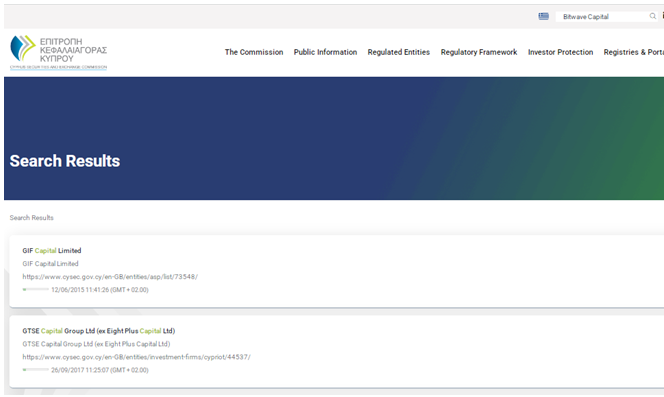The image size is (664, 397).
Task: Open Public Information menu
Action: [x=325, y=52]
